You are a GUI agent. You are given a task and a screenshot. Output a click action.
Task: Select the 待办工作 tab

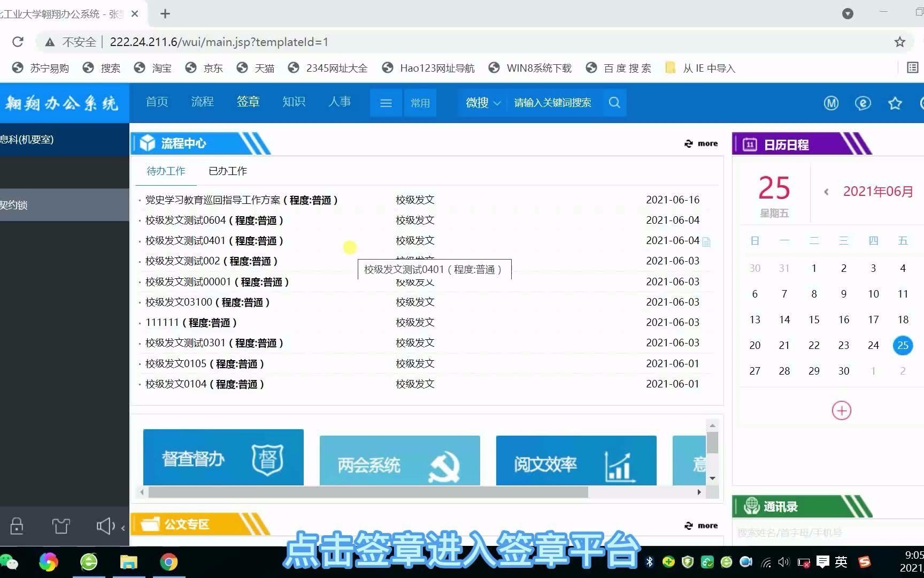pyautogui.click(x=166, y=171)
